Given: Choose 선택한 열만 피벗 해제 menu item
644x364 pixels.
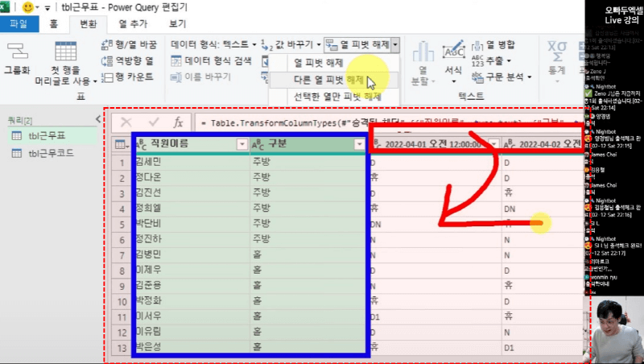Looking at the screenshot, I should pyautogui.click(x=337, y=97).
